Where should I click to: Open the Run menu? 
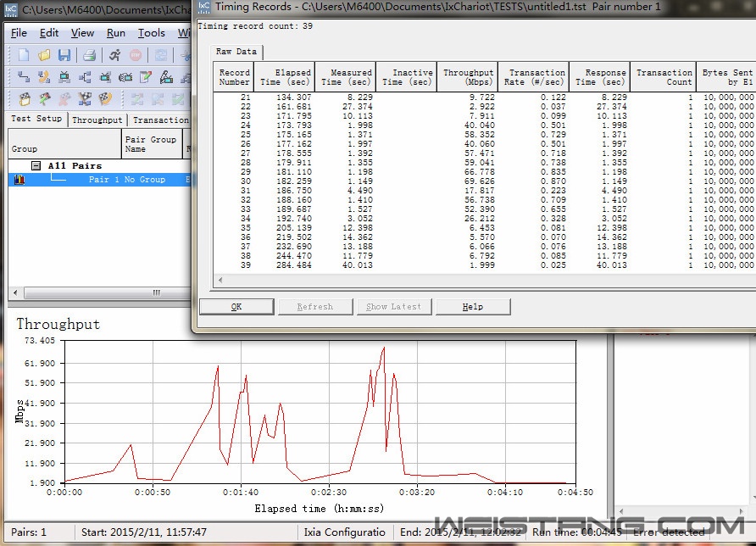click(116, 33)
